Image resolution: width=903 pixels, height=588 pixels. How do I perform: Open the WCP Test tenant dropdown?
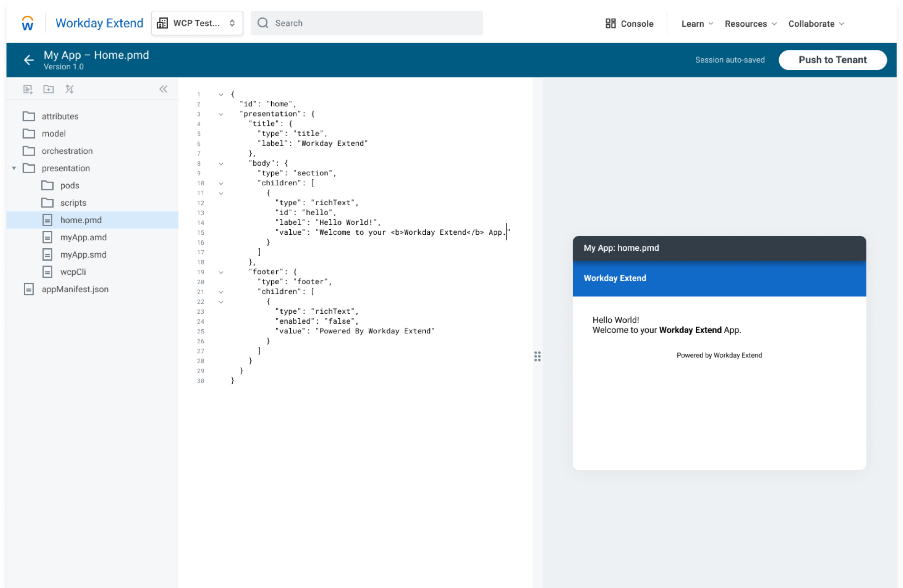point(197,23)
